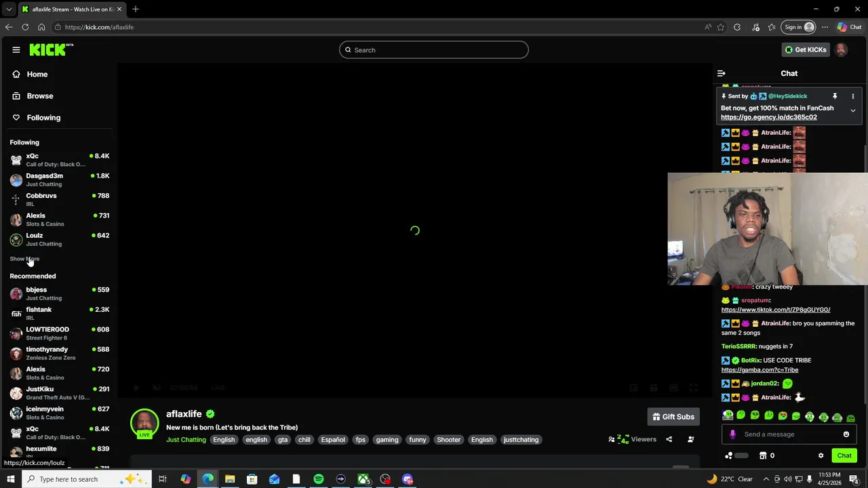The image size is (868, 488).
Task: Open iceinmyvein channel
Action: (x=60, y=413)
